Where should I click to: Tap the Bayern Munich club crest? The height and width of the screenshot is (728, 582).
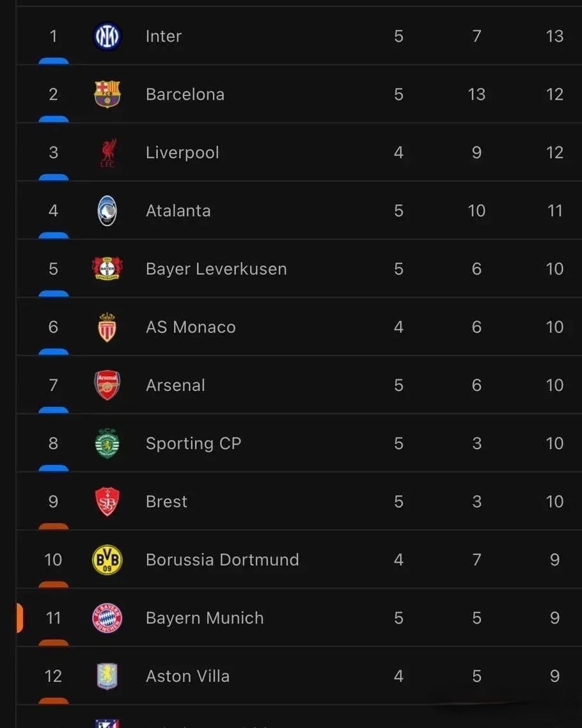point(107,618)
